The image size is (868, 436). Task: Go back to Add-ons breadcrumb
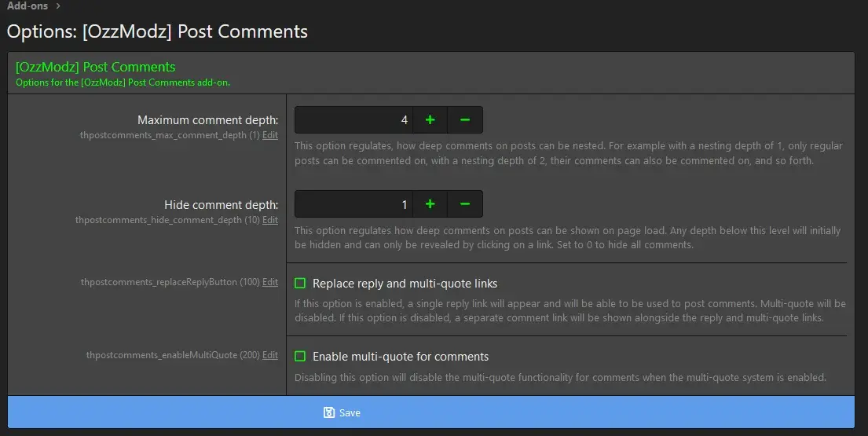coord(27,6)
